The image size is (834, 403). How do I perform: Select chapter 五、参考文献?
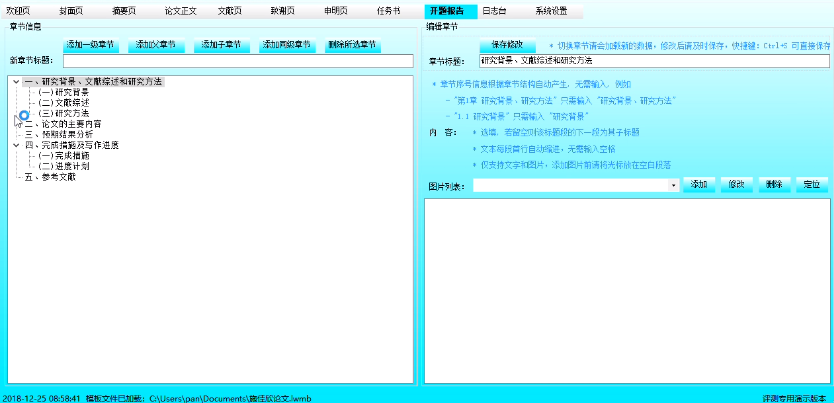(51, 177)
